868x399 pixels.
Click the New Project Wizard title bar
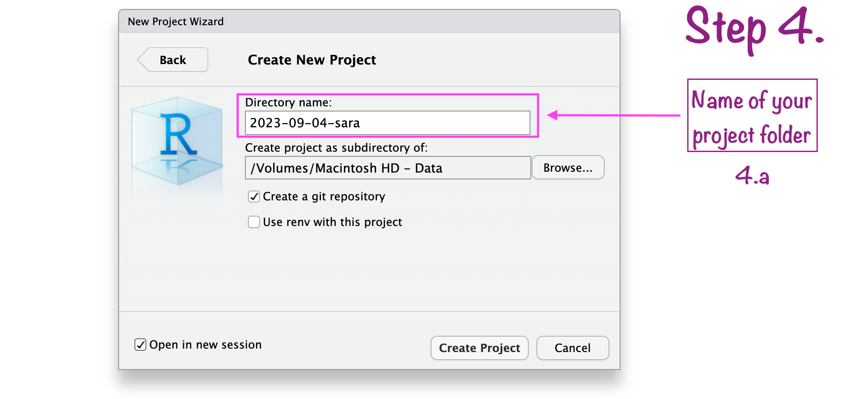(369, 21)
